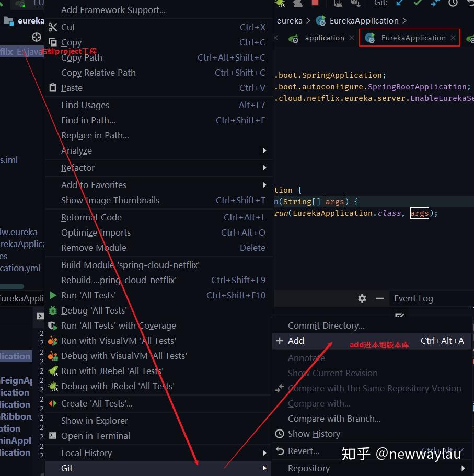Select the s.iml file in project tree
This screenshot has width=474, height=476.
(x=9, y=160)
